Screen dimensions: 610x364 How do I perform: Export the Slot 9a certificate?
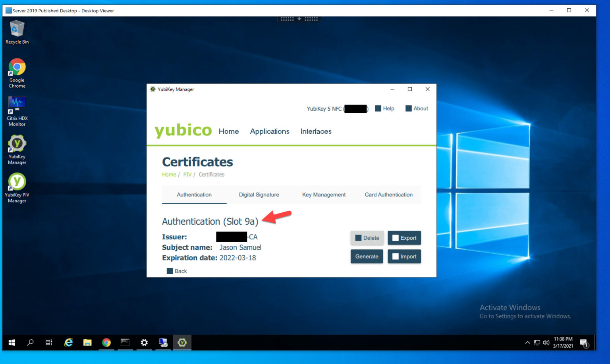click(404, 238)
